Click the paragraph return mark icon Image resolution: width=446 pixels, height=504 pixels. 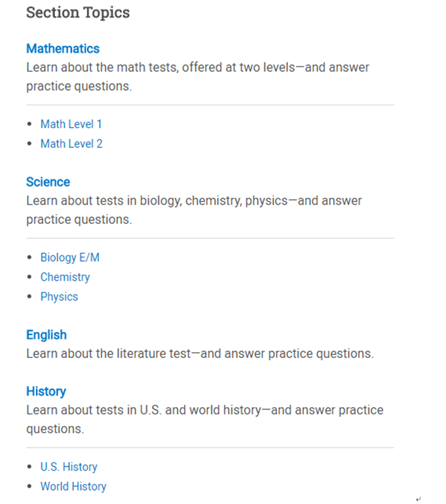click(x=418, y=499)
